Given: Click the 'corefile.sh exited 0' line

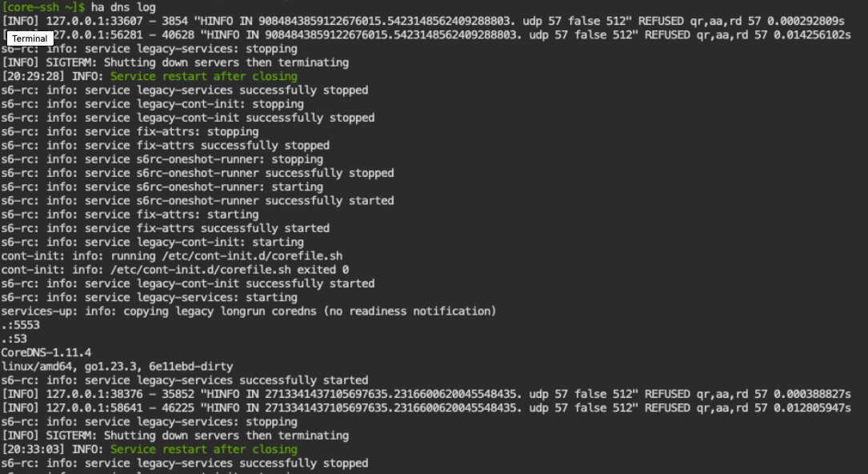Looking at the screenshot, I should (x=174, y=270).
